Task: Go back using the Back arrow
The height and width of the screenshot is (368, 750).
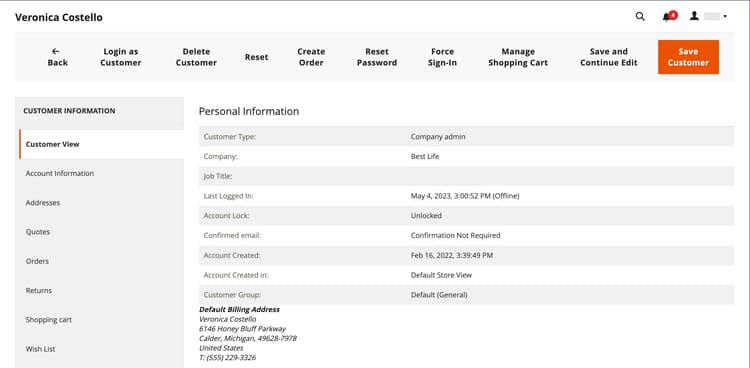Action: (57, 57)
